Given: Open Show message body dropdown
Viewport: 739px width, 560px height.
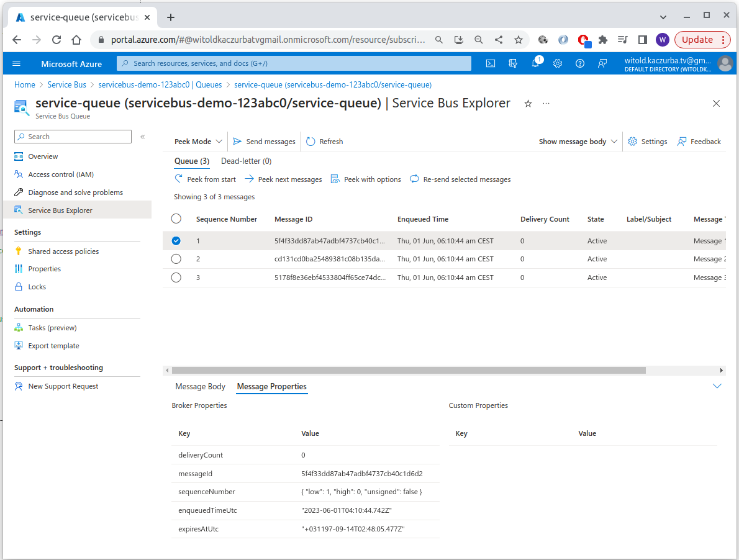Looking at the screenshot, I should tap(578, 142).
